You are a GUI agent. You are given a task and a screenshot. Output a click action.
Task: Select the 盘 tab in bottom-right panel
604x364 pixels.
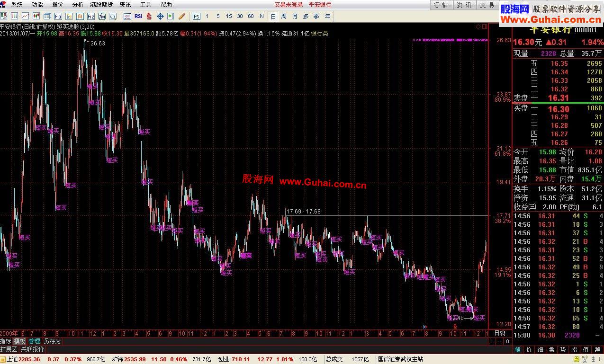[552, 349]
